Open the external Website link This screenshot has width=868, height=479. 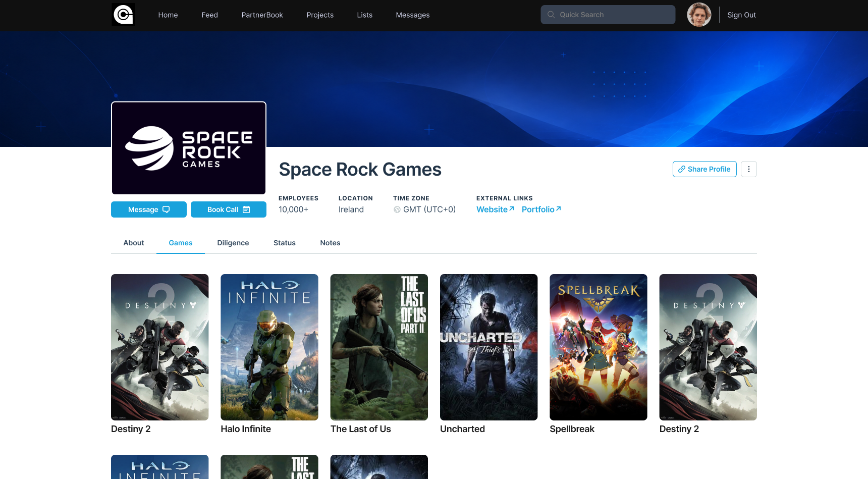pyautogui.click(x=495, y=209)
